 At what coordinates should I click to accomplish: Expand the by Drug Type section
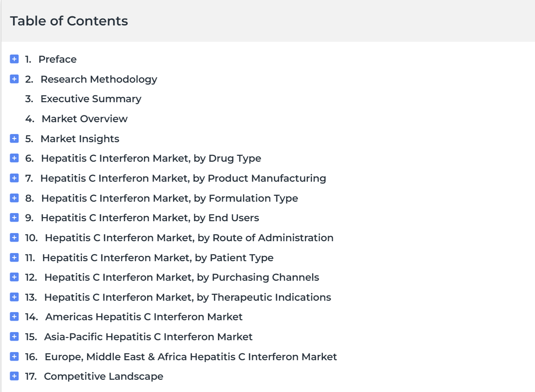click(x=15, y=158)
